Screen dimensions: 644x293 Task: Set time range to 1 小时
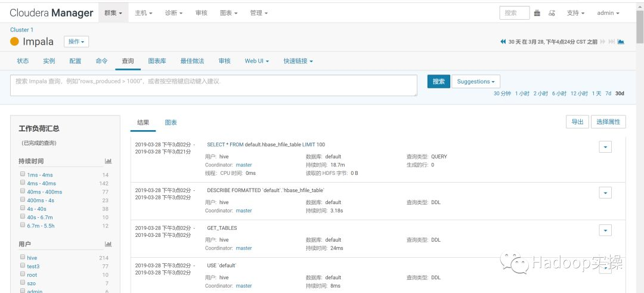pos(522,93)
